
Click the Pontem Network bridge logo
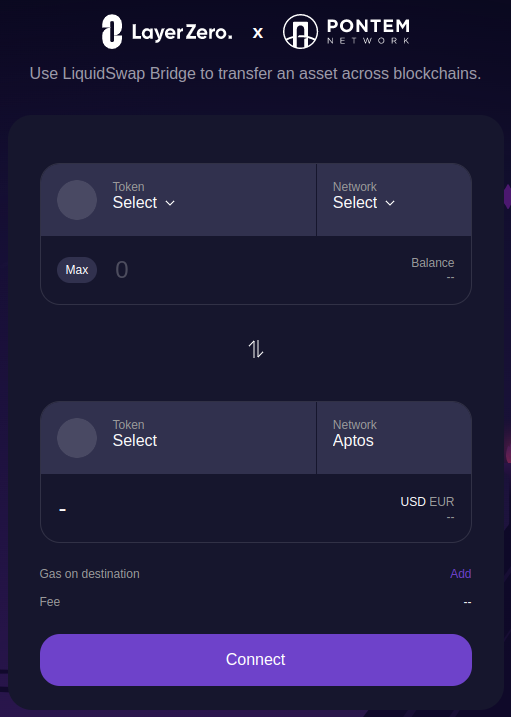click(x=300, y=32)
